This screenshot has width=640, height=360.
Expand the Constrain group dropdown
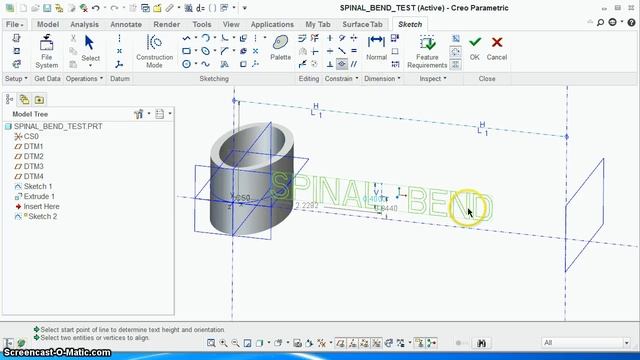341,78
